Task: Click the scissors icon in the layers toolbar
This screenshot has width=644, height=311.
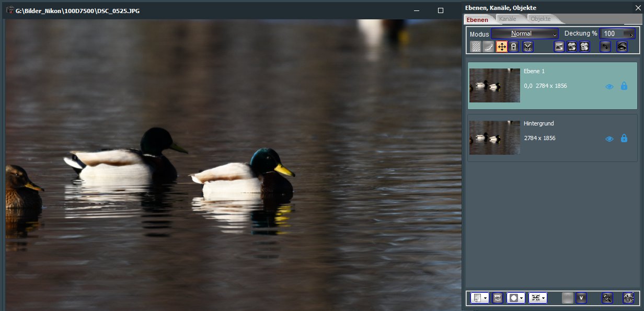Action: pos(527,47)
